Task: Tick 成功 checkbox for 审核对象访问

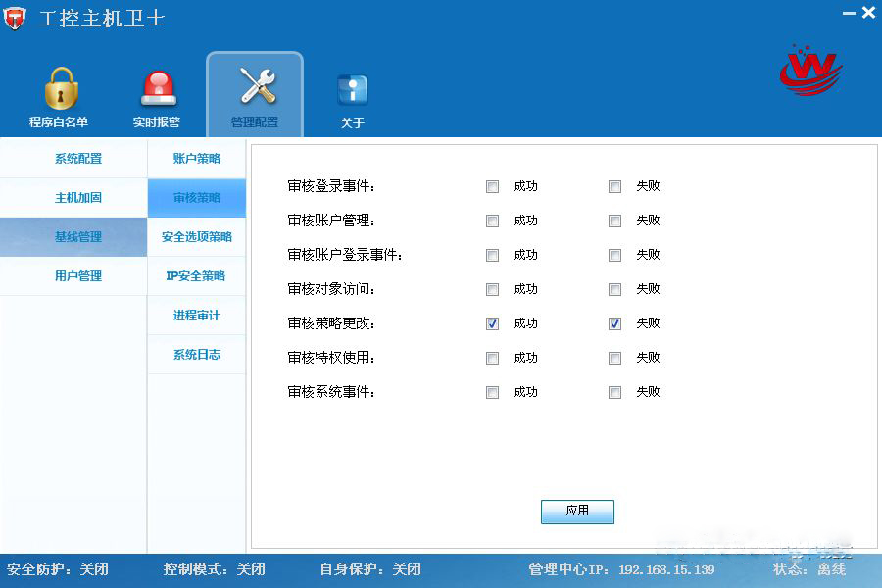Action: pyautogui.click(x=493, y=290)
